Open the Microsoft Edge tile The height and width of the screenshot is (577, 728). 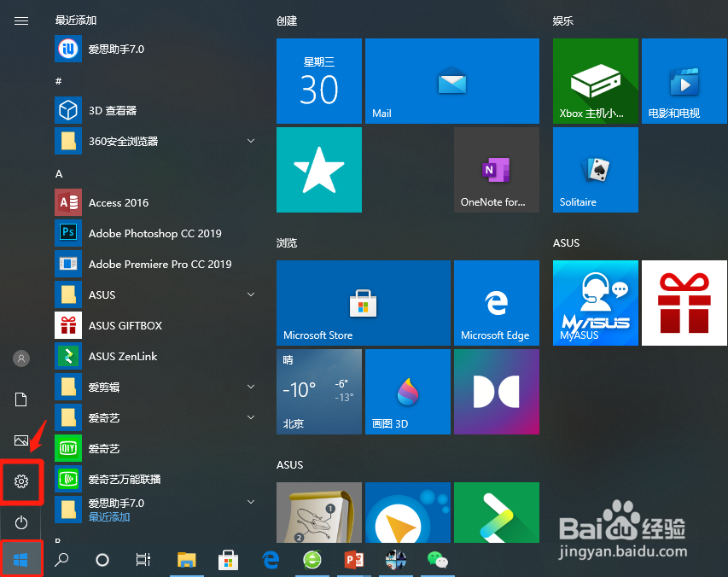[x=497, y=303]
